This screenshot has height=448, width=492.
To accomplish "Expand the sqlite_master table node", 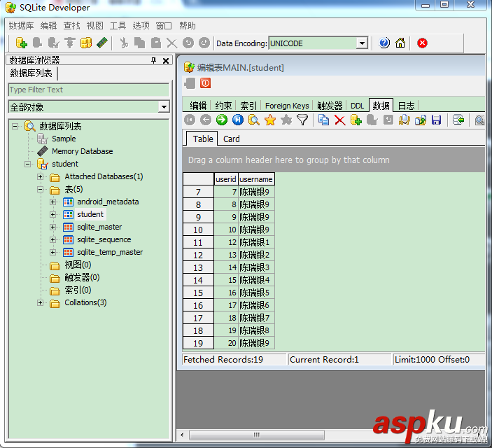I will (x=52, y=227).
